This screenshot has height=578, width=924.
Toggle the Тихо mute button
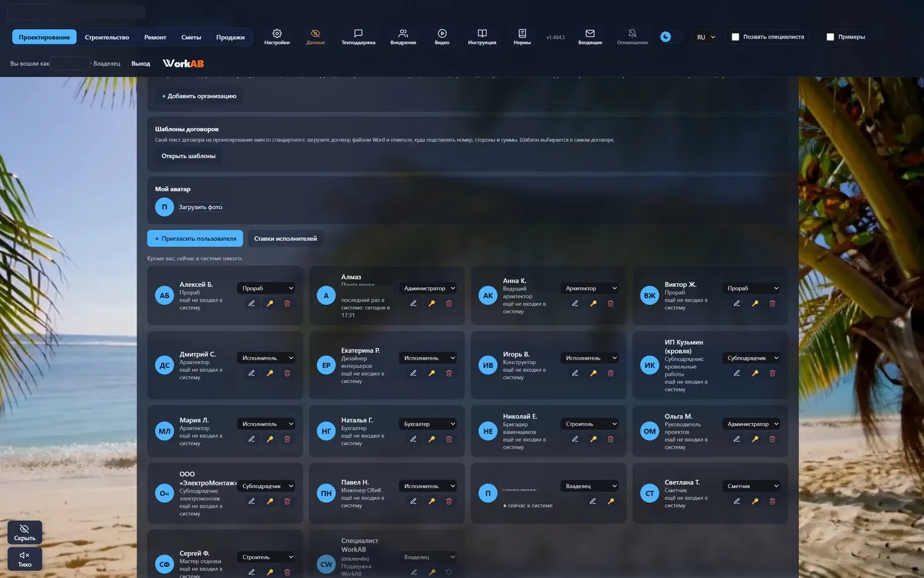point(24,559)
